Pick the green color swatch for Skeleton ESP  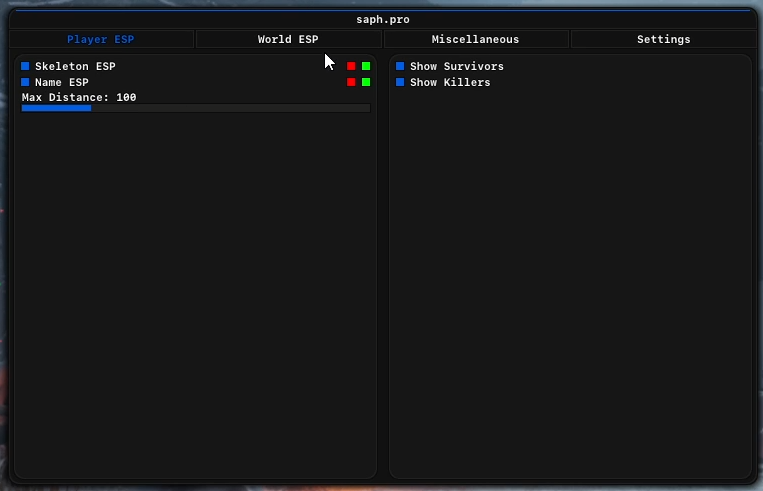(x=366, y=66)
